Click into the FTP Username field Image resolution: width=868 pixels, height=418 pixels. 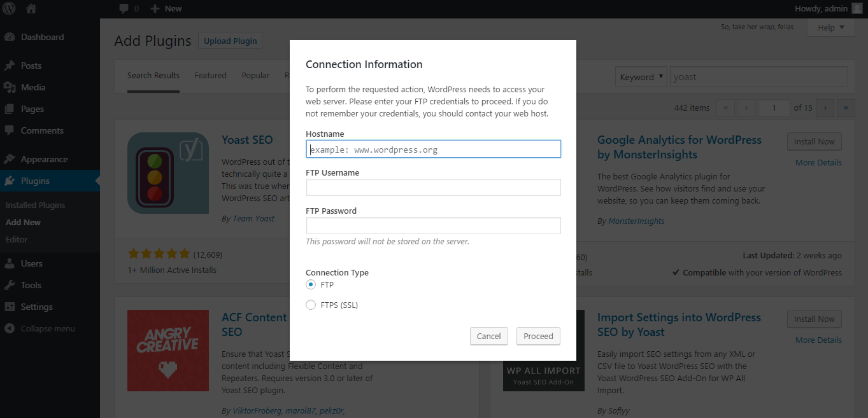coord(433,187)
